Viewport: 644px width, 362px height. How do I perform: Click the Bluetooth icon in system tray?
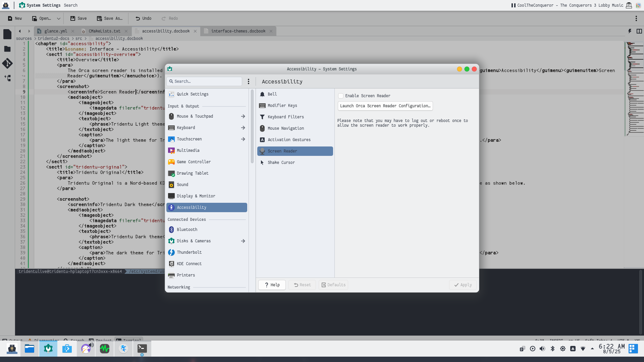(x=552, y=349)
